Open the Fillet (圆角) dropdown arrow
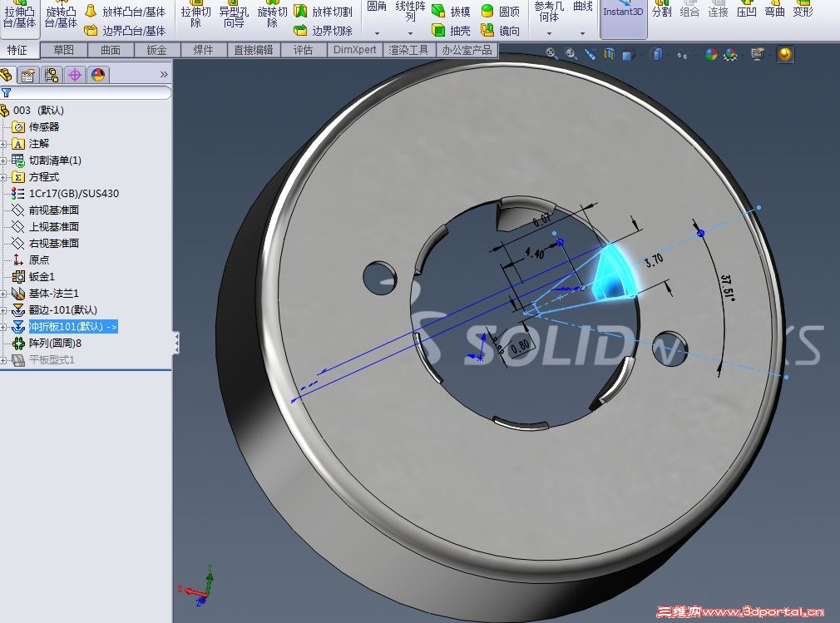840x623 pixels. (x=377, y=33)
